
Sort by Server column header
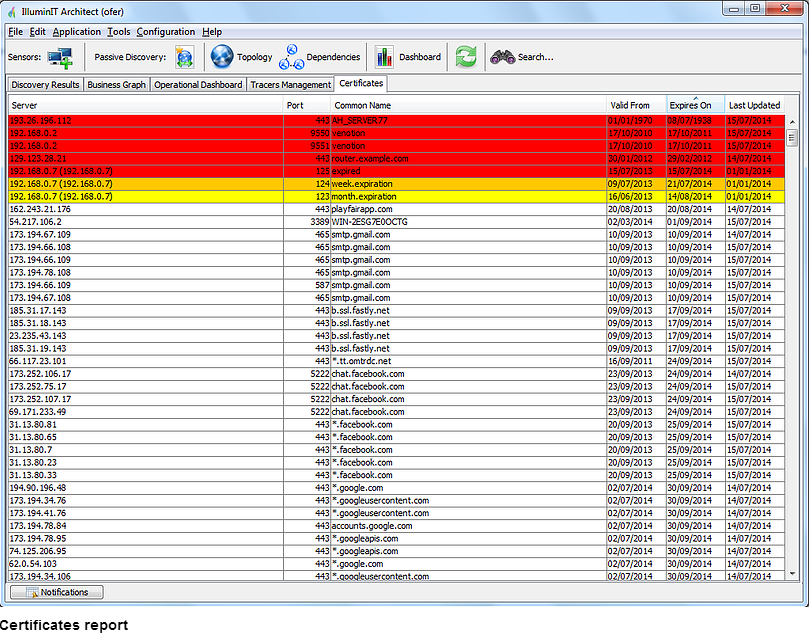coord(25,105)
